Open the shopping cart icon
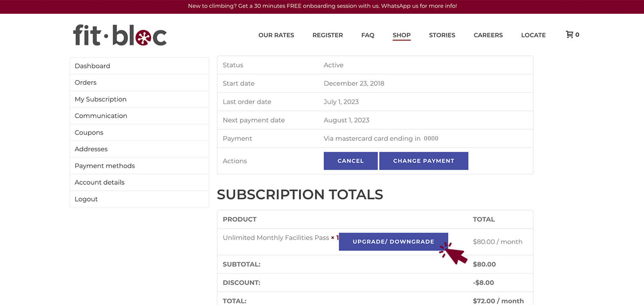644x305 pixels. [x=570, y=35]
